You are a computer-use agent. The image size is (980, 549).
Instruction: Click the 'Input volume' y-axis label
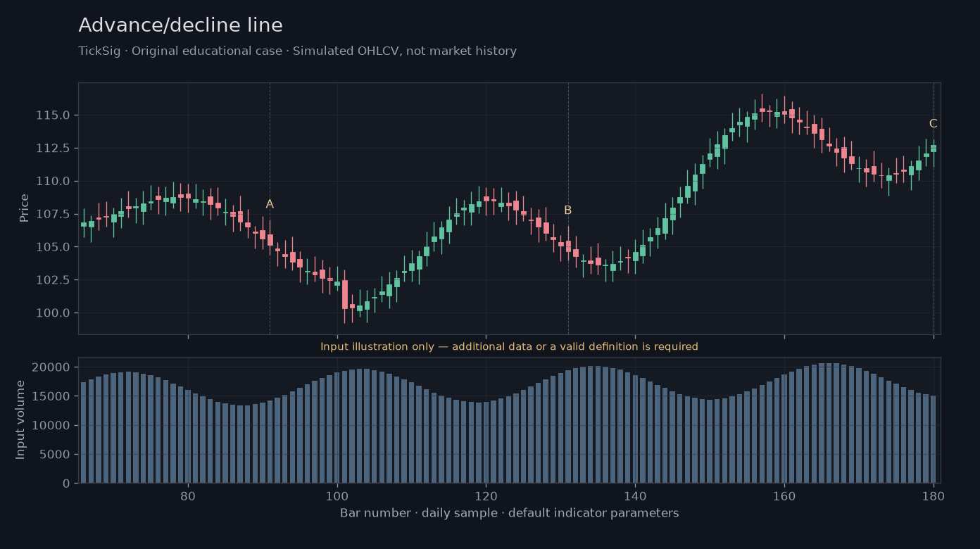click(20, 419)
